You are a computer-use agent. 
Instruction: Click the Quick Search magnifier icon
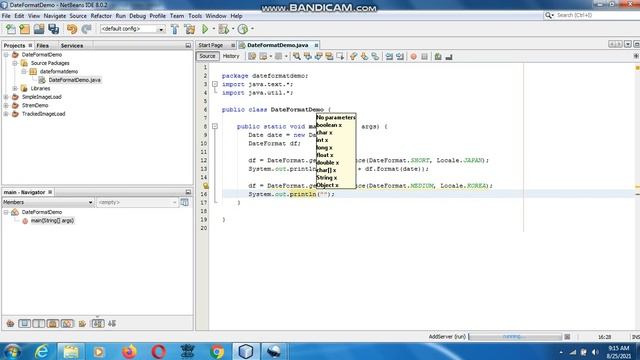(548, 15)
